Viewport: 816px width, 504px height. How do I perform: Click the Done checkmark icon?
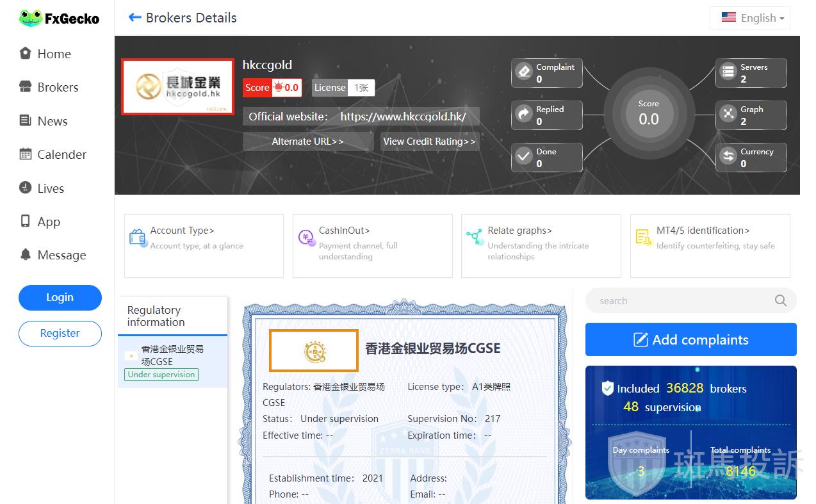pos(525,157)
